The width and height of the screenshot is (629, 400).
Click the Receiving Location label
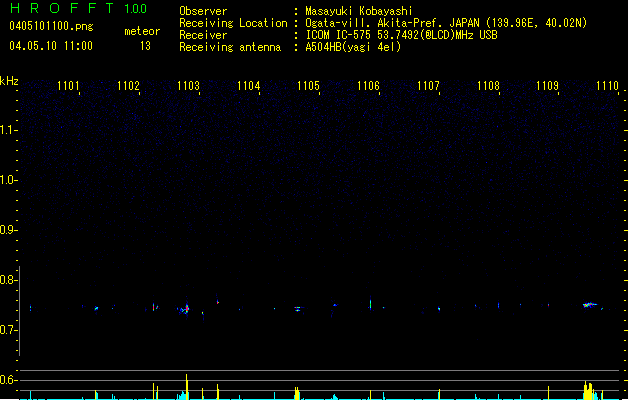(233, 23)
